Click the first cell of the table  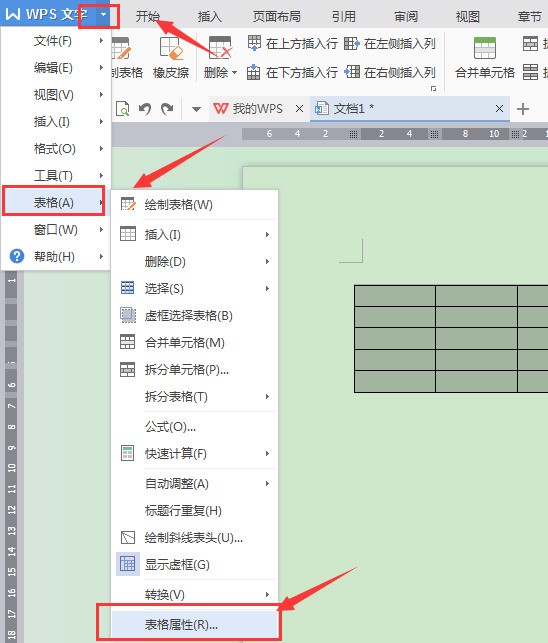(395, 296)
